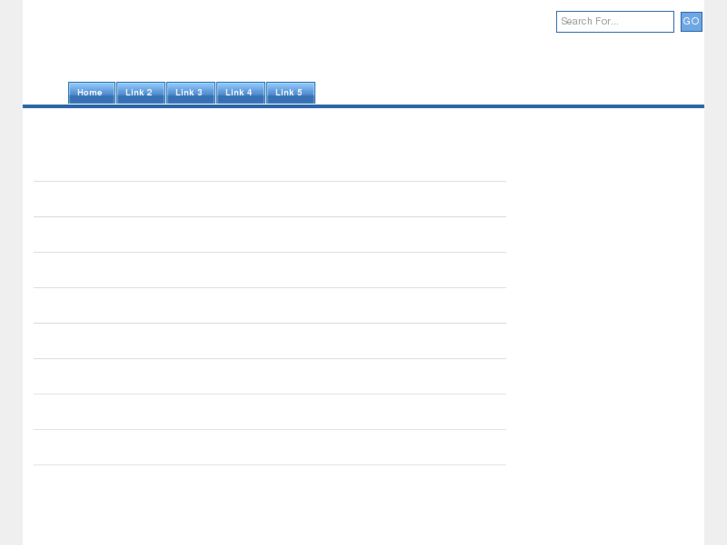Go to the Link 2 tab
Image resolution: width=727 pixels, height=545 pixels.
click(140, 93)
